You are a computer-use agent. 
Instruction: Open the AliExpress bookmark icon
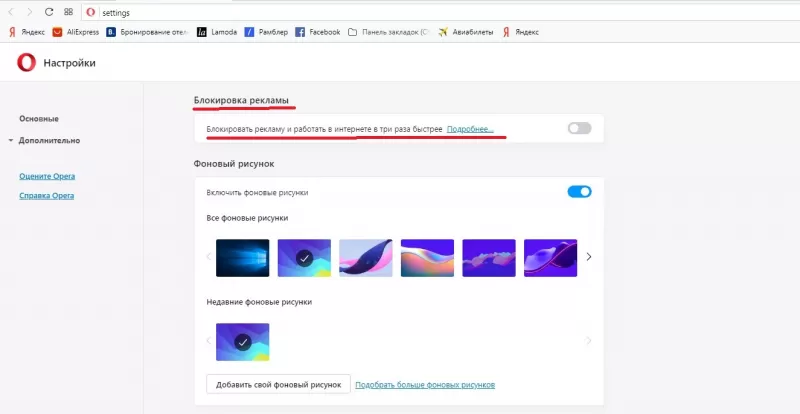pos(57,32)
